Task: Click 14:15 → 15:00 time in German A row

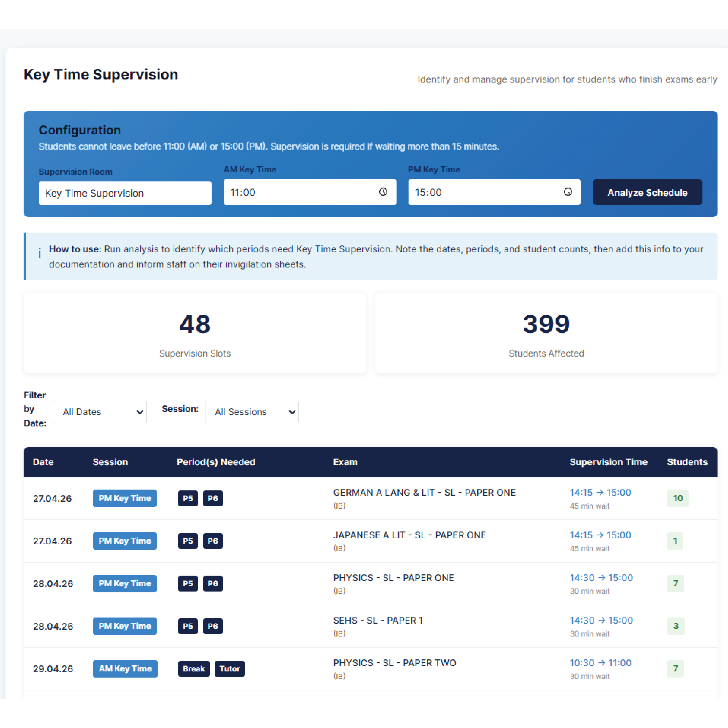Action: pyautogui.click(x=600, y=492)
